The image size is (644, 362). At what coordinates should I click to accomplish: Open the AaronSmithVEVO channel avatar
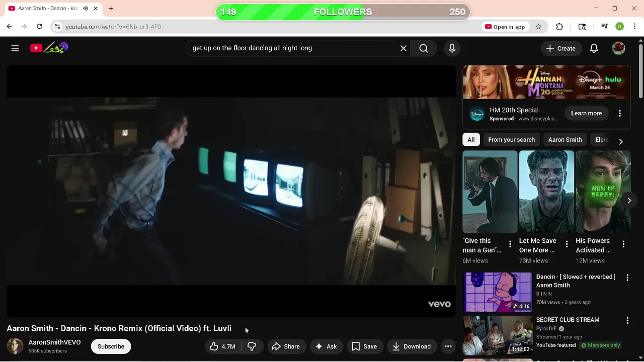[15, 346]
